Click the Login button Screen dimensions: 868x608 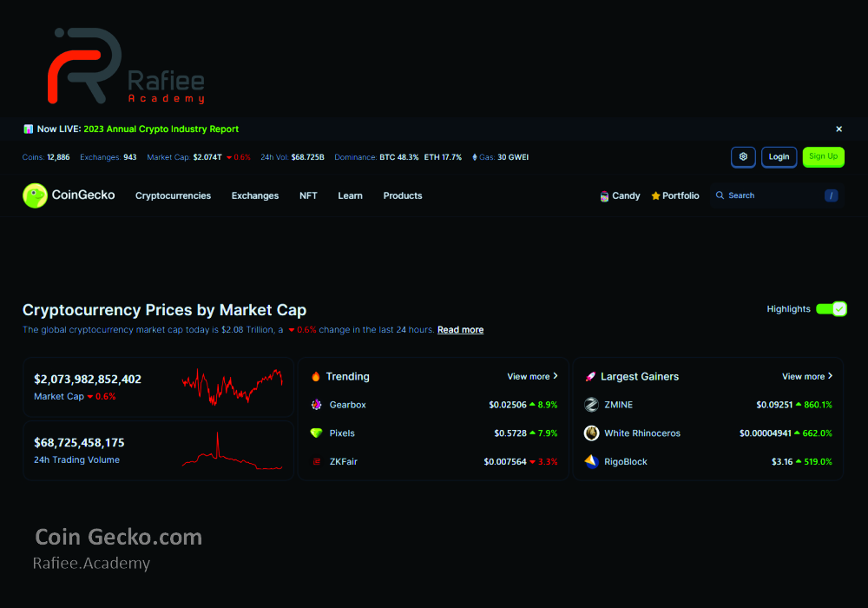point(779,156)
